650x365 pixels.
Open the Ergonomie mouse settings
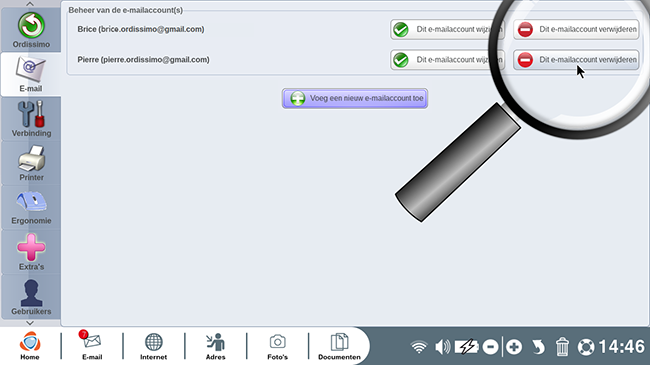(31, 207)
